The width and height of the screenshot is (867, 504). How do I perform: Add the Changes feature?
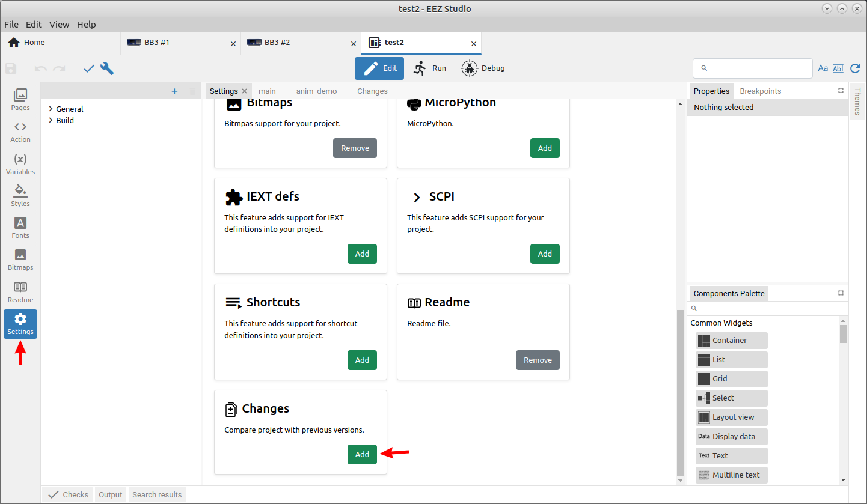tap(362, 455)
